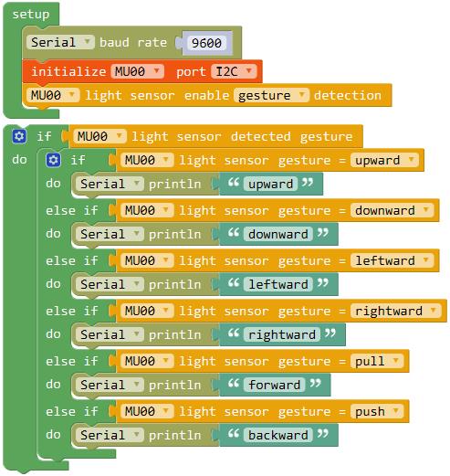
Task: Open the Serial dropdown printing rightward
Action: (110, 334)
